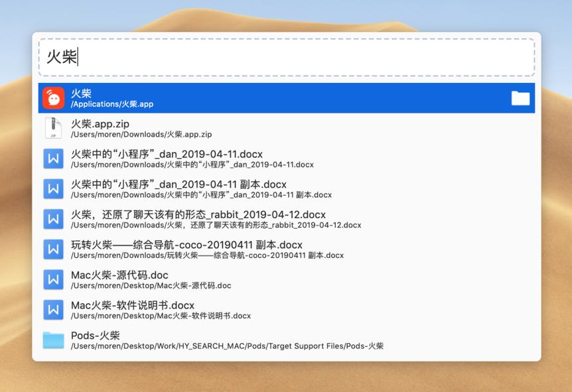Click the blue folder icon beside Pods-火柴
The width and height of the screenshot is (572, 392).
tap(52, 340)
